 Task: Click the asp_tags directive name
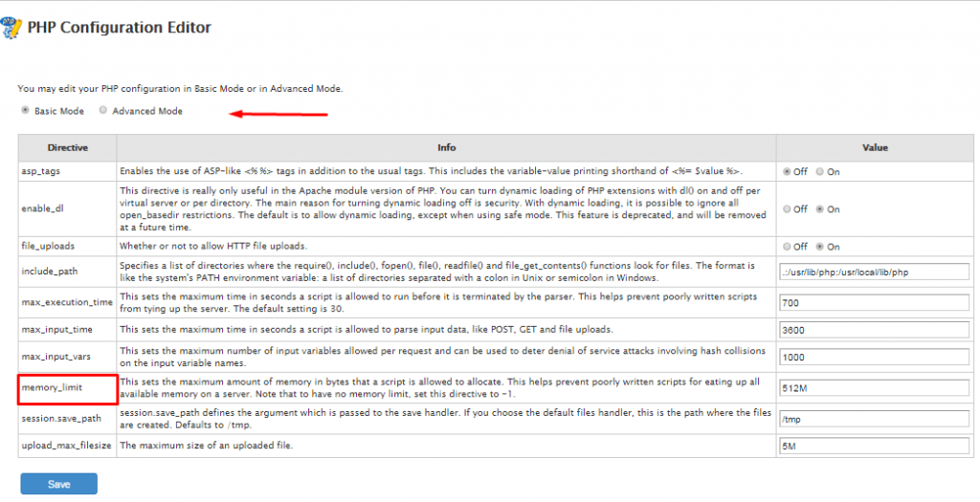pyautogui.click(x=40, y=172)
